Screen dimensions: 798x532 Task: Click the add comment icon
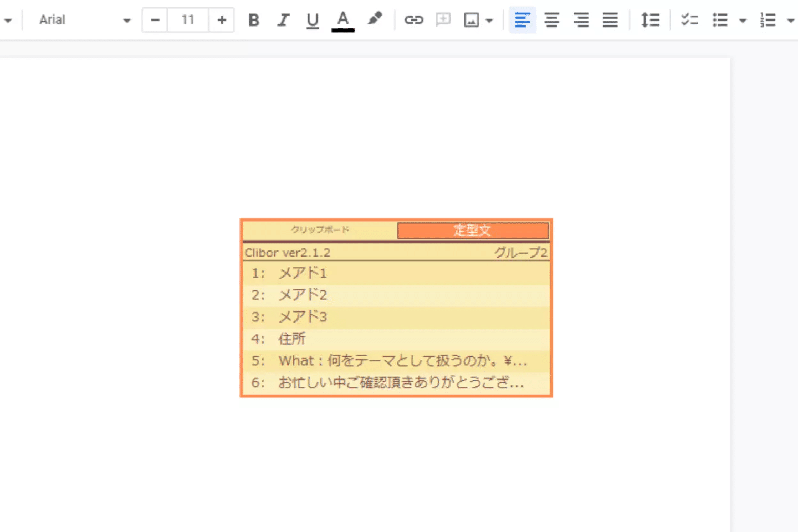[x=443, y=21]
